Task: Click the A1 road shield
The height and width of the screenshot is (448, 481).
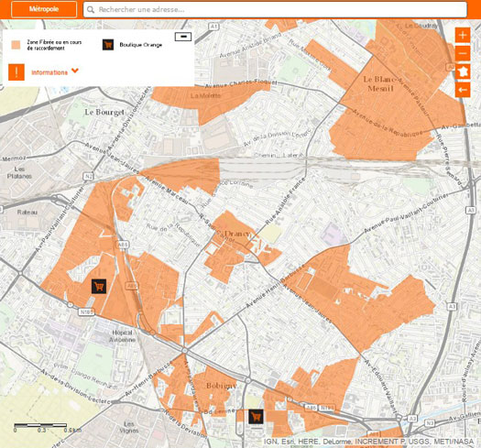Action: pos(213,27)
